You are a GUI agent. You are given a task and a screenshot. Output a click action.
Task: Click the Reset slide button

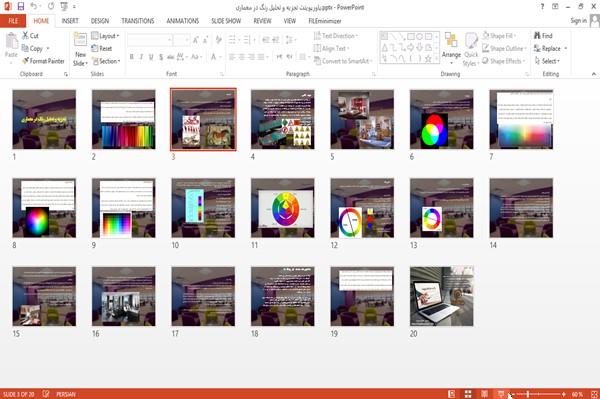coord(102,49)
